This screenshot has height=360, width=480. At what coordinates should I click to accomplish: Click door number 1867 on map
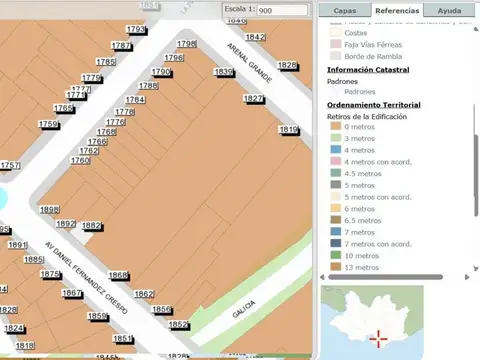(x=72, y=293)
